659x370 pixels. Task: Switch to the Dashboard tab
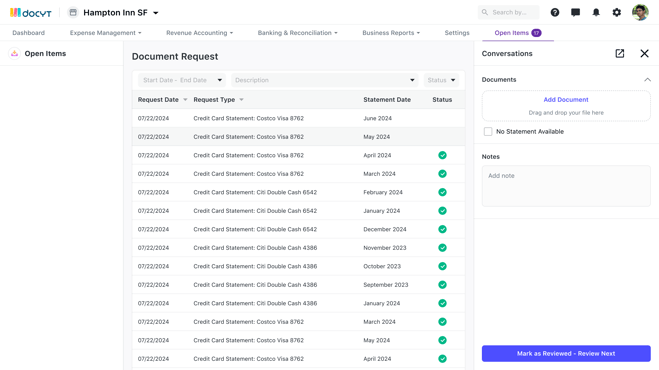pos(29,33)
